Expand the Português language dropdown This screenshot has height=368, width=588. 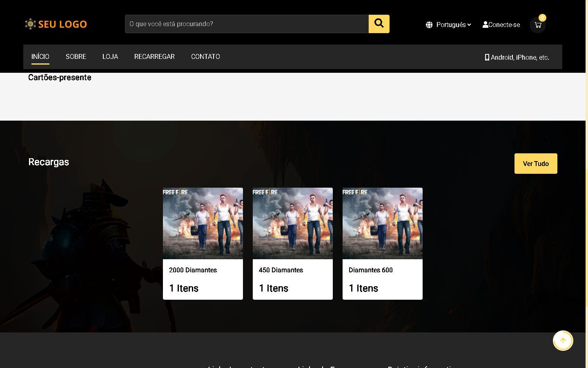(x=453, y=25)
